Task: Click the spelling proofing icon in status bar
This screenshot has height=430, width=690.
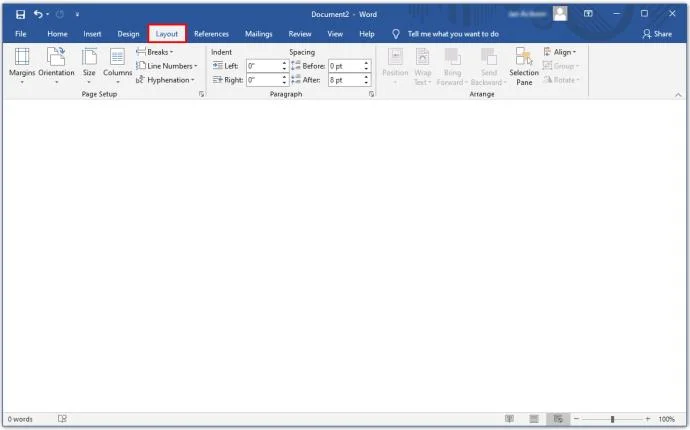Action: [x=62, y=419]
